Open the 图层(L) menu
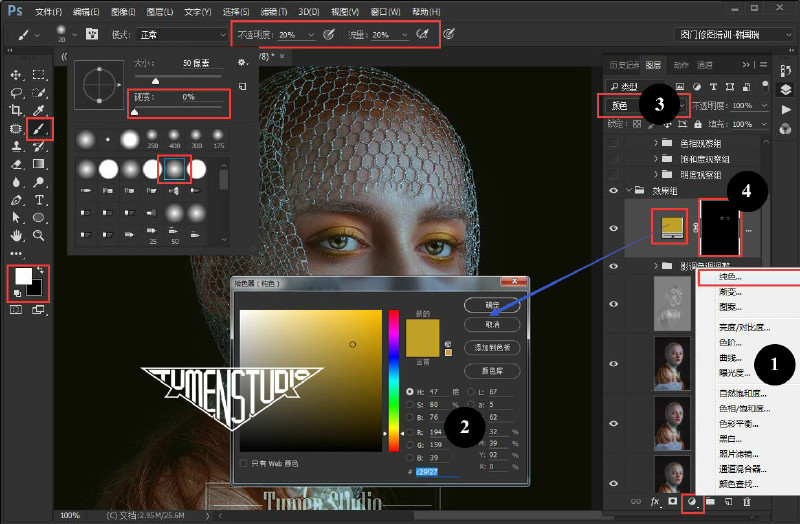Viewport: 800px width, 524px height. [x=160, y=11]
